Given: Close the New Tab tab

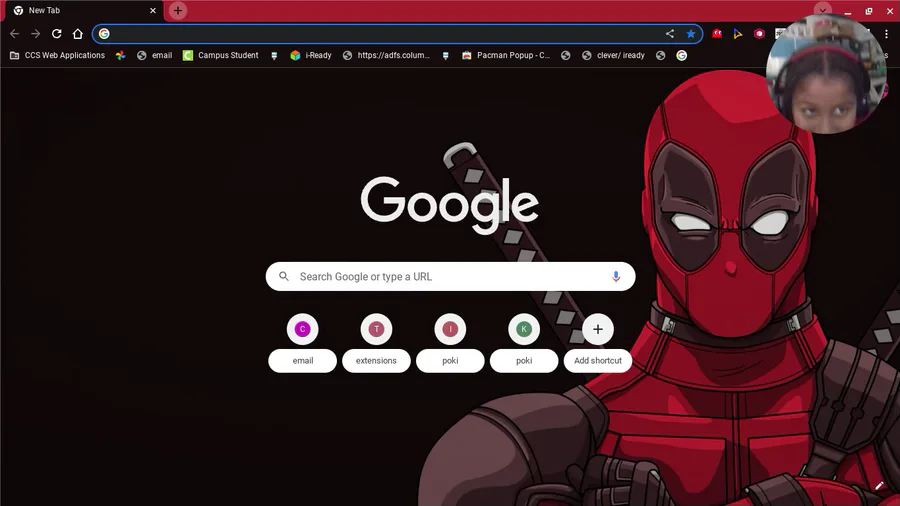Looking at the screenshot, I should tap(153, 10).
